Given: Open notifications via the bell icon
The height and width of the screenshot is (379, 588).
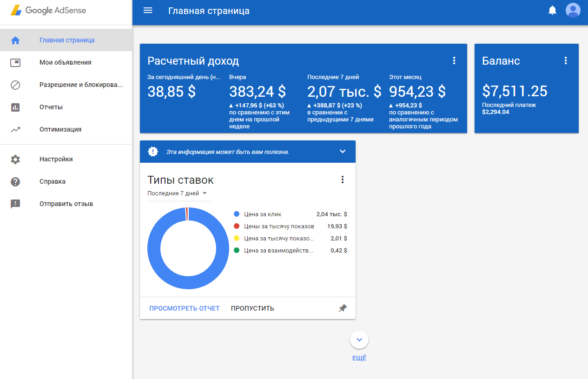Looking at the screenshot, I should pos(552,10).
